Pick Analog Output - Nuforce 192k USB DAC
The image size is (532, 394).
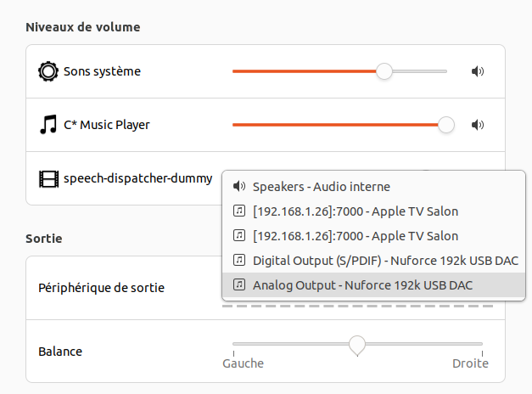(x=362, y=284)
